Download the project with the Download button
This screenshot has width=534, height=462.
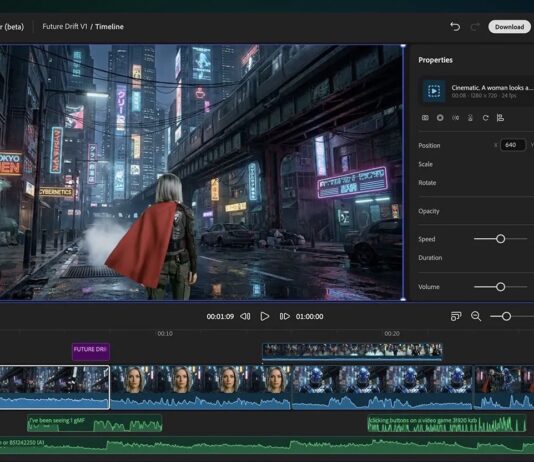click(x=509, y=27)
